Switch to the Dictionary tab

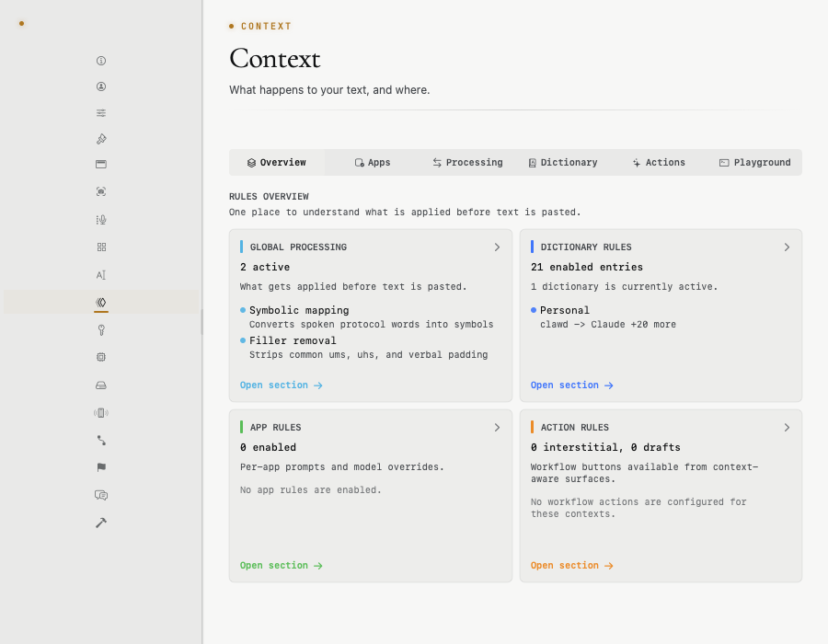tap(563, 163)
